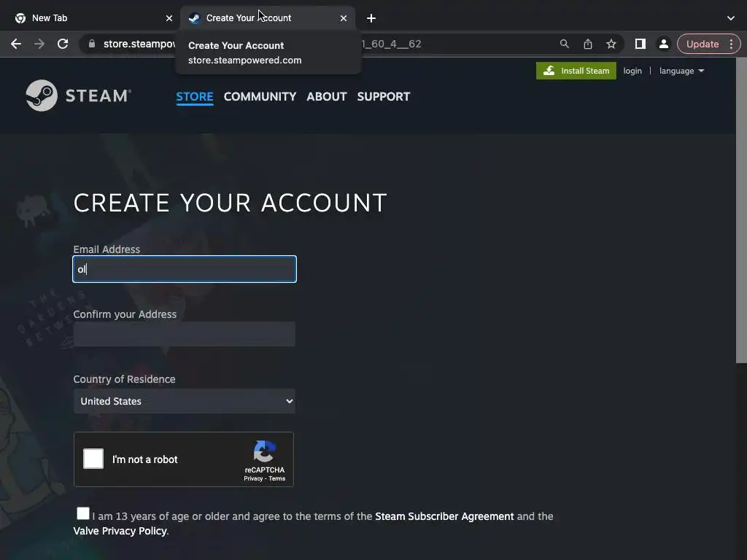
Task: Click the reCAPTCHA logo
Action: click(x=264, y=451)
